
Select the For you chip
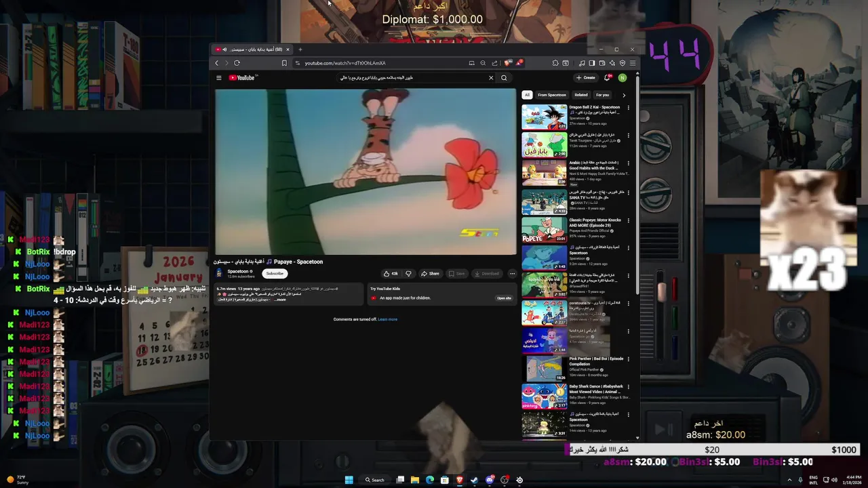[602, 95]
